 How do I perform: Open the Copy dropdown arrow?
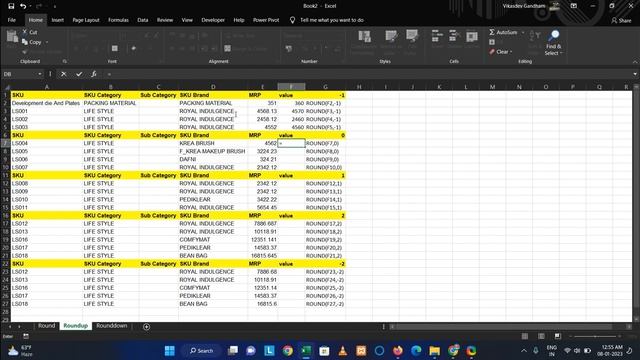pyautogui.click(x=47, y=42)
